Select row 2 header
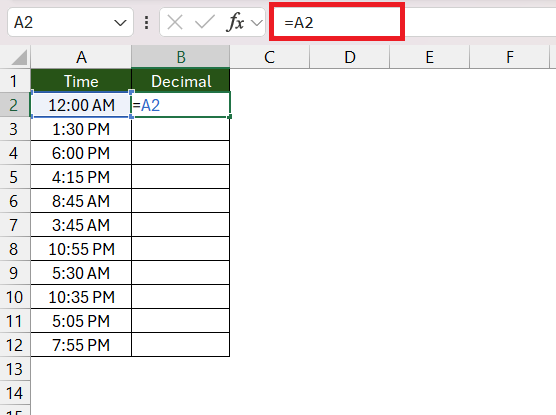This screenshot has width=556, height=415. 15,105
